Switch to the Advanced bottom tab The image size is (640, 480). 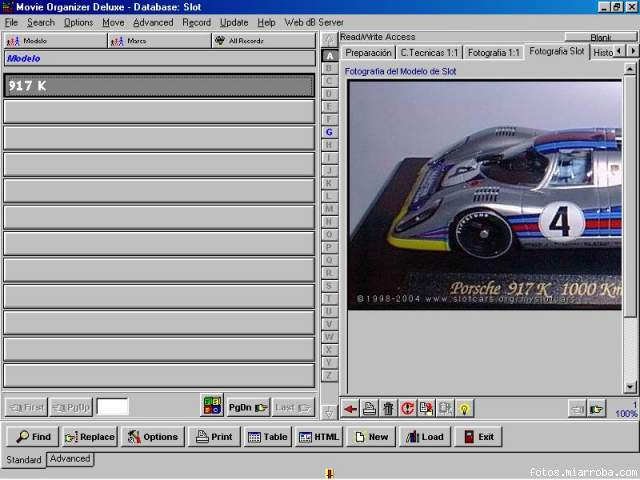click(x=70, y=459)
